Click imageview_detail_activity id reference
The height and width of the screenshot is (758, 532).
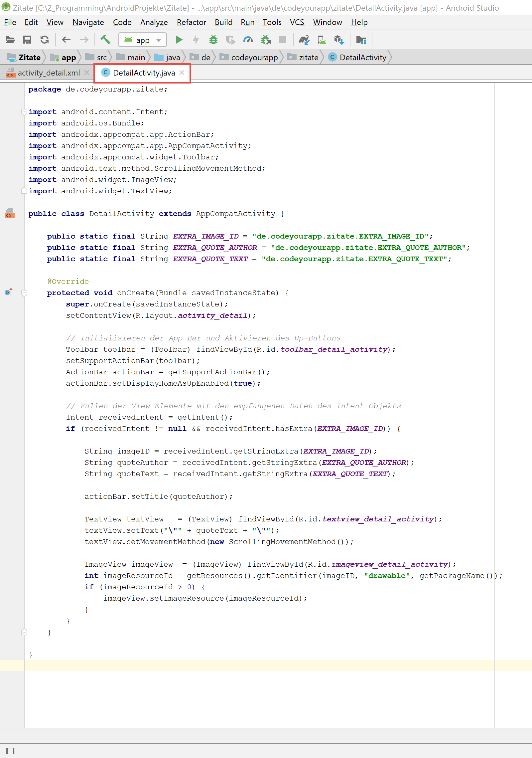click(390, 564)
